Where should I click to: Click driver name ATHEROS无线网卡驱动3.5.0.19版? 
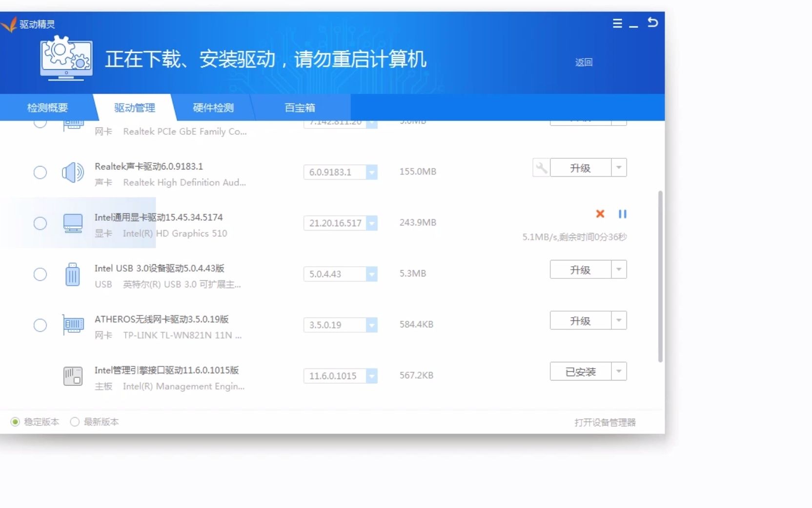click(x=162, y=319)
